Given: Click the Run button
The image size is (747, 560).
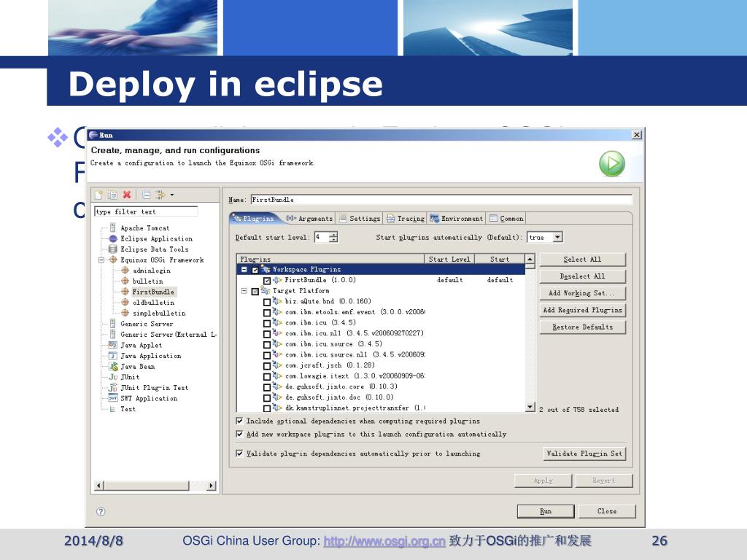Looking at the screenshot, I should pyautogui.click(x=546, y=511).
